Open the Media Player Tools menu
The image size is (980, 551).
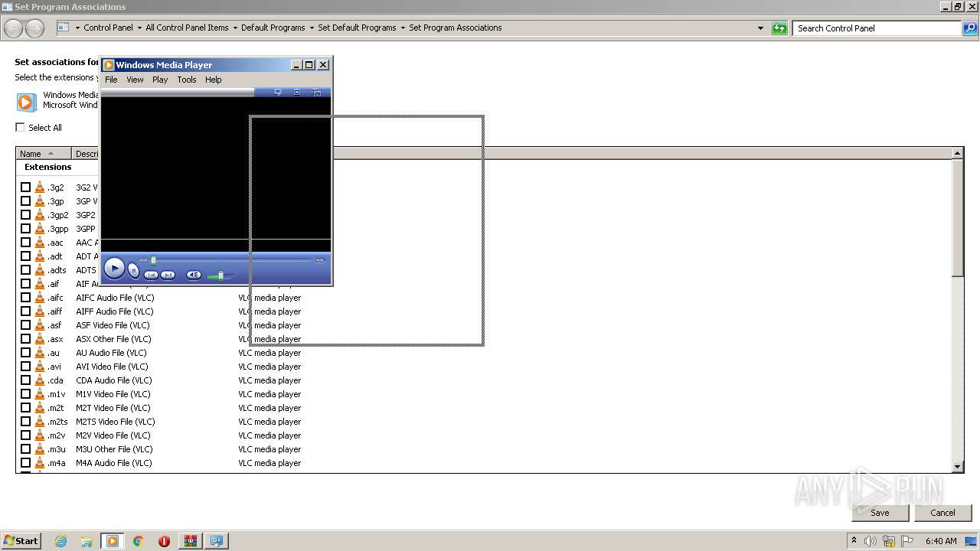pos(187,80)
